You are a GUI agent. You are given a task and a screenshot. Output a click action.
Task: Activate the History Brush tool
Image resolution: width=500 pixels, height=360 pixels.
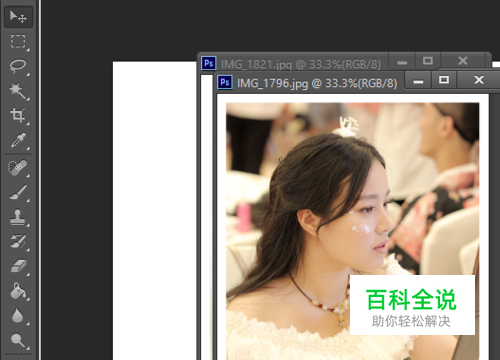click(18, 242)
